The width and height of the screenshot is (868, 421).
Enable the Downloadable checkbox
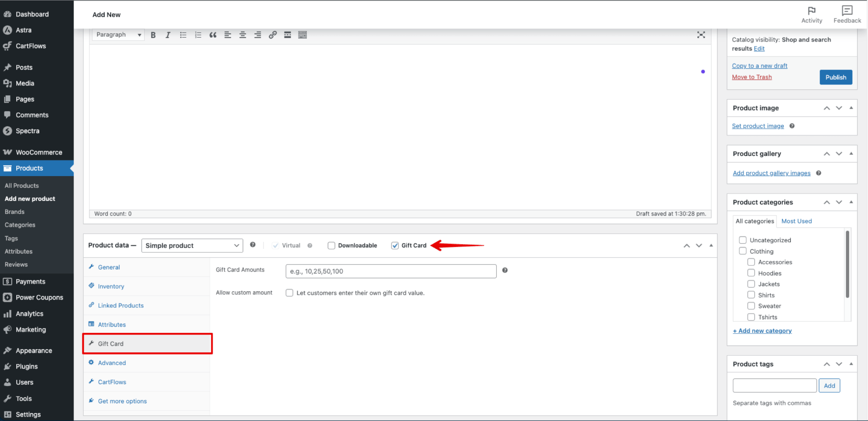click(331, 246)
